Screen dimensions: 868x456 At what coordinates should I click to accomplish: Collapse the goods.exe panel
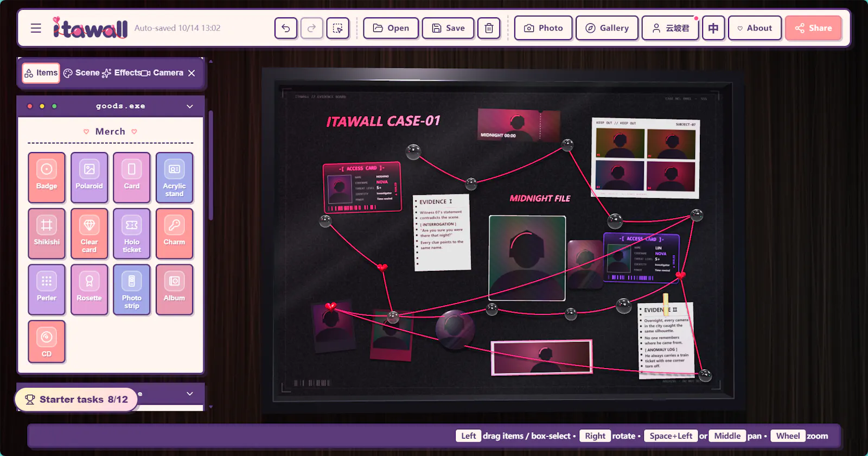(190, 106)
